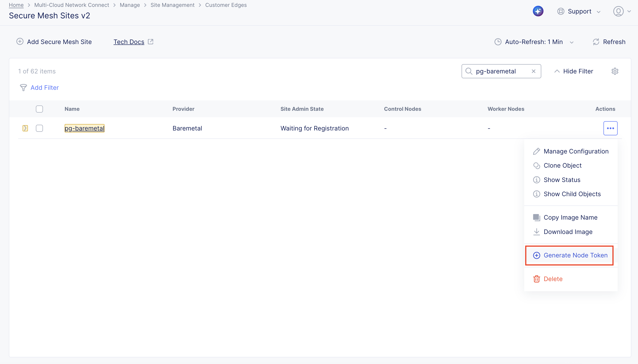Click the Add Filter funnel icon
The height and width of the screenshot is (364, 638).
click(x=23, y=88)
